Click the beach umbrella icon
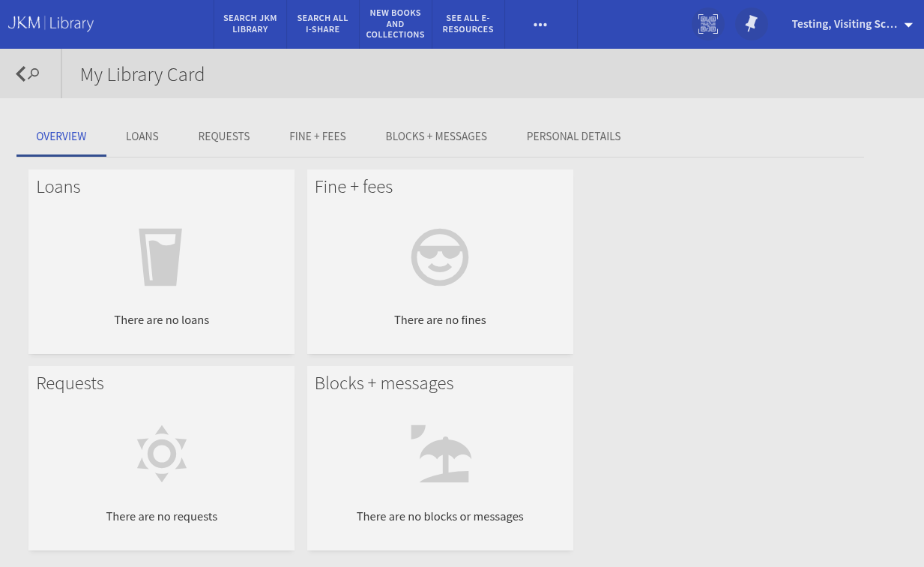The height and width of the screenshot is (567, 924). coord(441,454)
